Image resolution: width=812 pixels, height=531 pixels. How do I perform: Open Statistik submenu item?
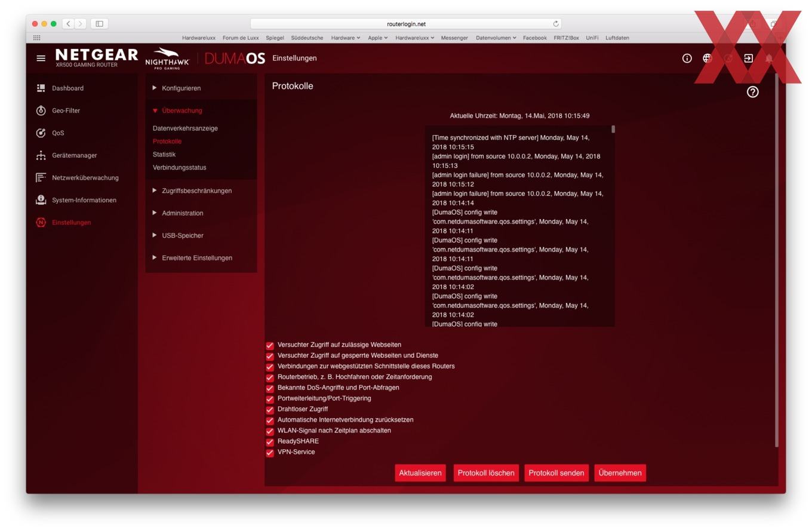164,154
